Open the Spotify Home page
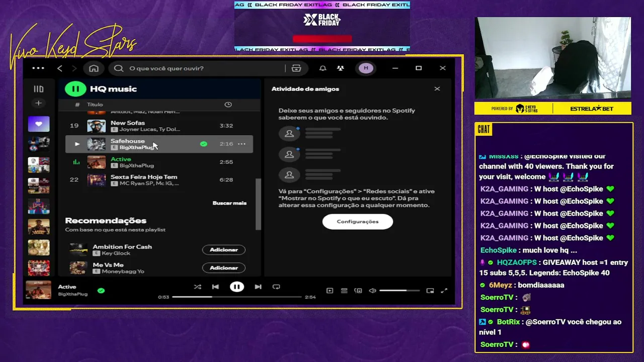The image size is (644, 362). (94, 68)
